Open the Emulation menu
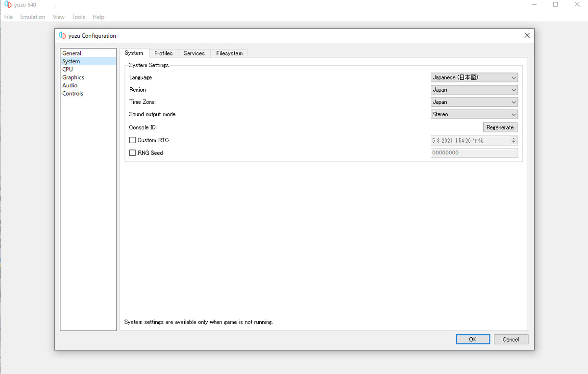 point(33,17)
